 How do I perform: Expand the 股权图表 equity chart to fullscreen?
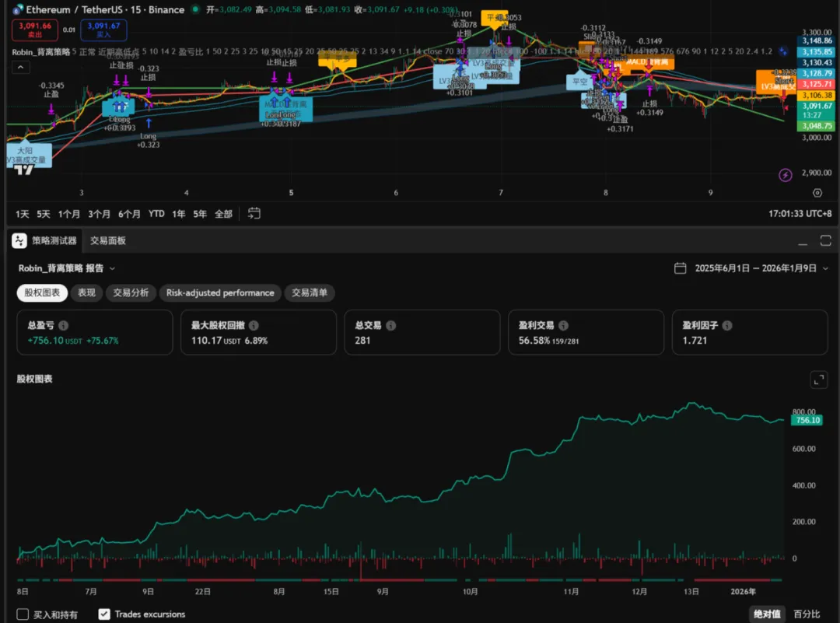[x=818, y=380]
